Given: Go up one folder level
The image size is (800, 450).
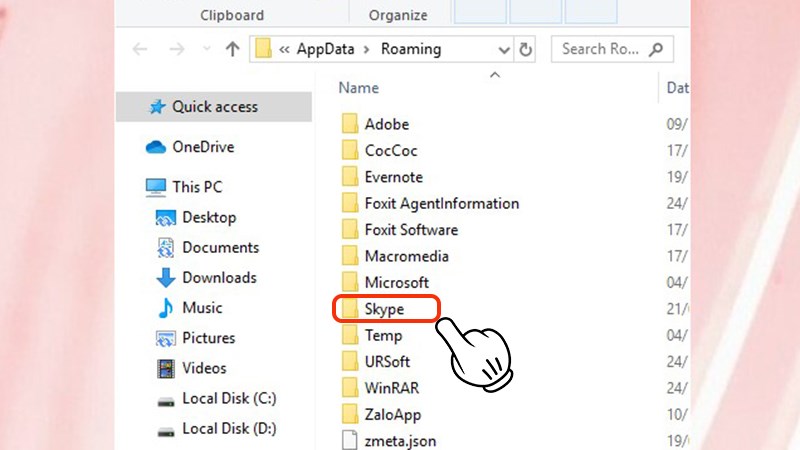Looking at the screenshot, I should tap(233, 49).
